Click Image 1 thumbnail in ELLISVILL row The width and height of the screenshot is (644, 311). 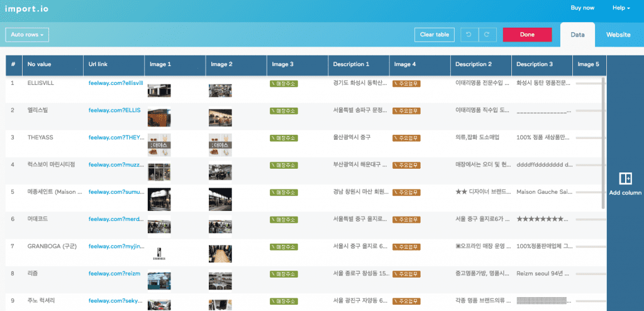coord(159,91)
